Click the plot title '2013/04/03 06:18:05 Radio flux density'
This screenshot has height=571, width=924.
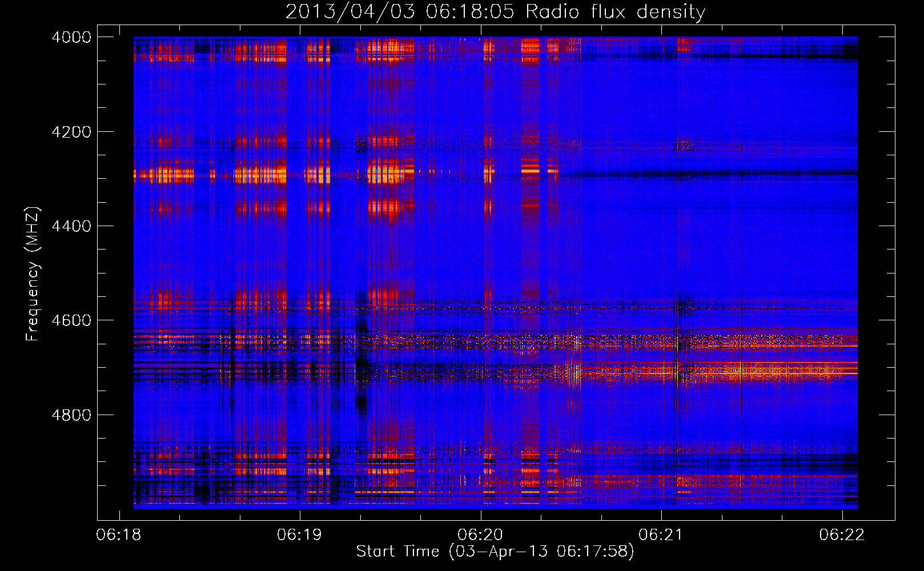point(495,12)
